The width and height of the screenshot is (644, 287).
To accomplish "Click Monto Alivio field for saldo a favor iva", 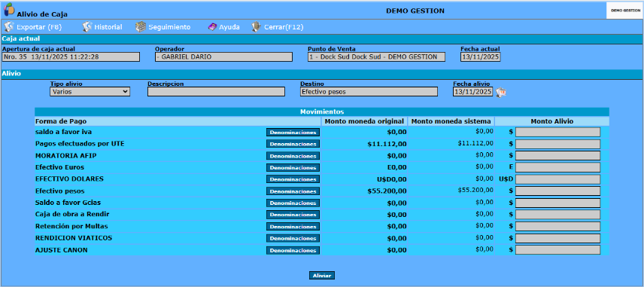I will [x=557, y=132].
